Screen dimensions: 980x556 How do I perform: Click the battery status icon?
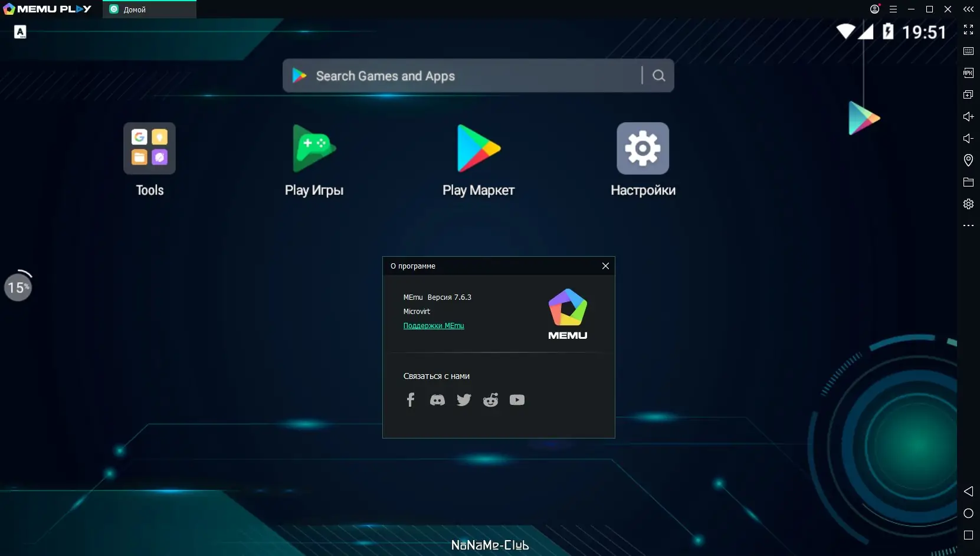click(x=888, y=31)
